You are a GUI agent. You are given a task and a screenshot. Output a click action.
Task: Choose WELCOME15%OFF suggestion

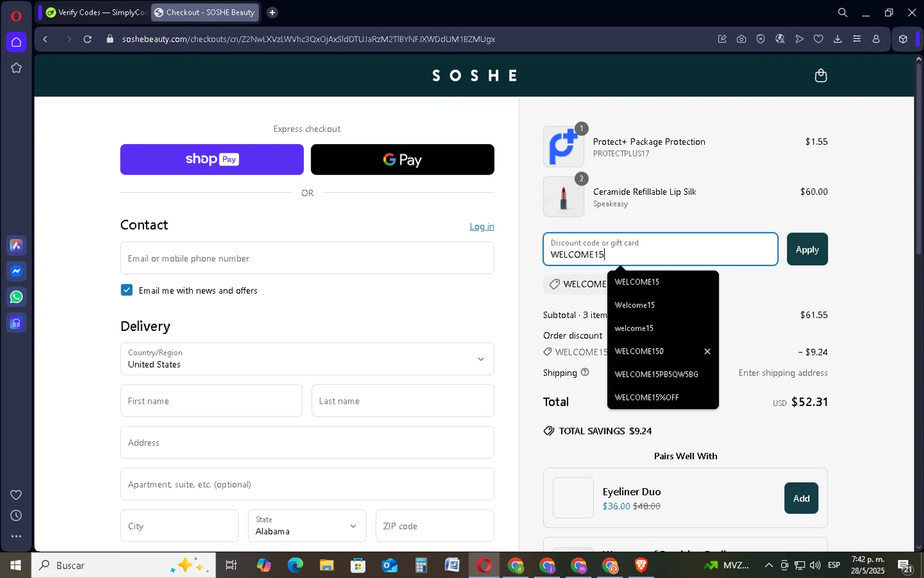[663, 397]
